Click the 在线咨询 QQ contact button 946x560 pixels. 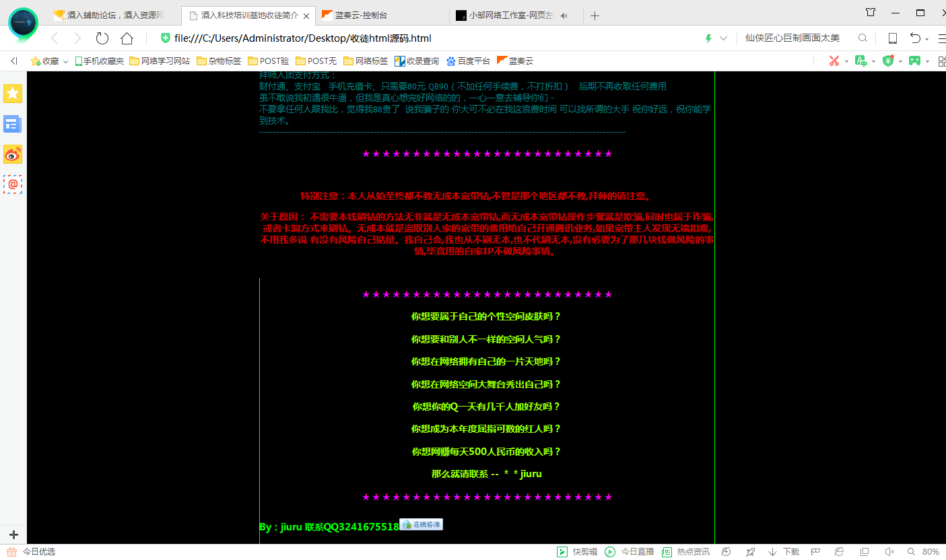point(421,524)
